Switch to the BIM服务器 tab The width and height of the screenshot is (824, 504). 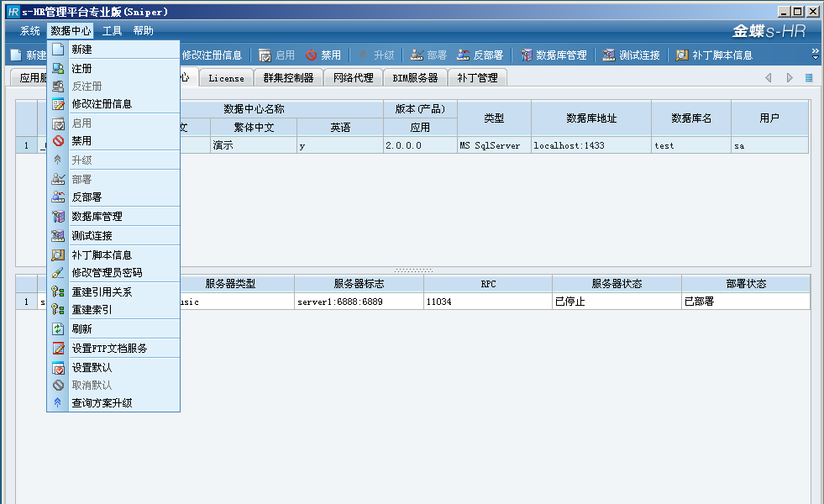[415, 78]
